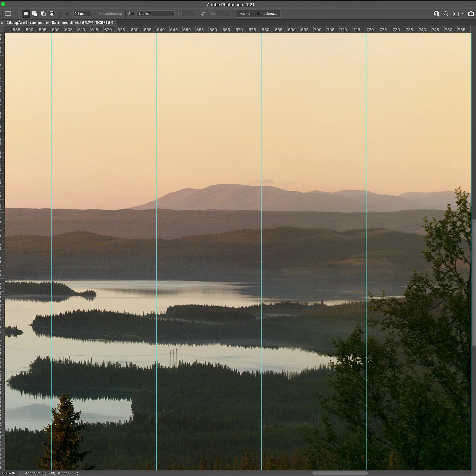Open the search magnifier icon
This screenshot has width=476, height=476.
pyautogui.click(x=446, y=14)
